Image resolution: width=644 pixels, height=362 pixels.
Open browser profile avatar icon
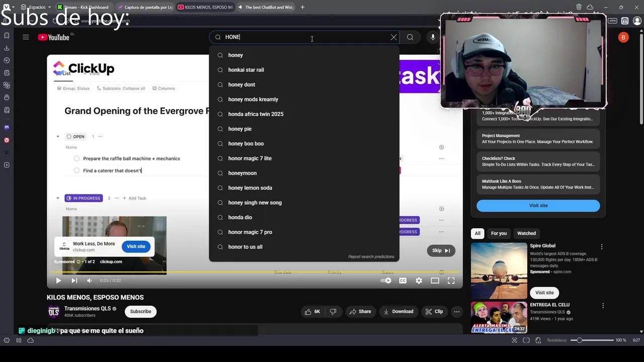coord(637,21)
